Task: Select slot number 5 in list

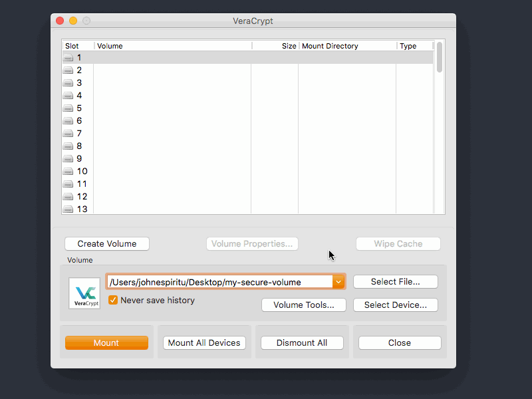Action: 247,108
